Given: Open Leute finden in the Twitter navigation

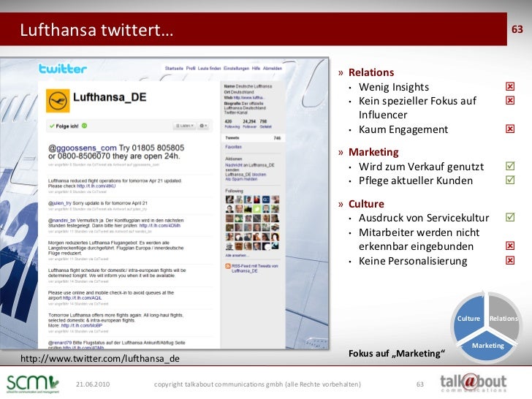Looking at the screenshot, I should click(209, 68).
